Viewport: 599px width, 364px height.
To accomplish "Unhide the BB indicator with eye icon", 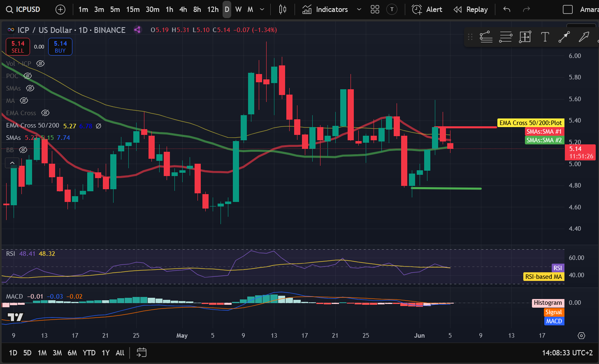I will coord(23,150).
